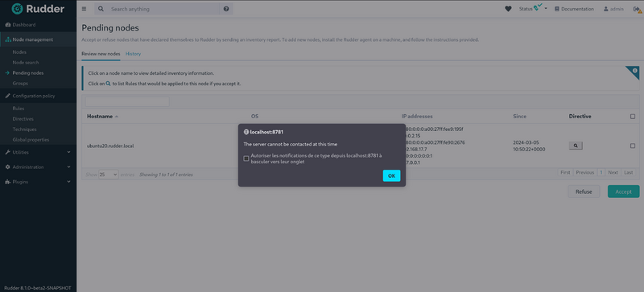
Task: Go to Rules in sidebar
Action: pos(18,109)
